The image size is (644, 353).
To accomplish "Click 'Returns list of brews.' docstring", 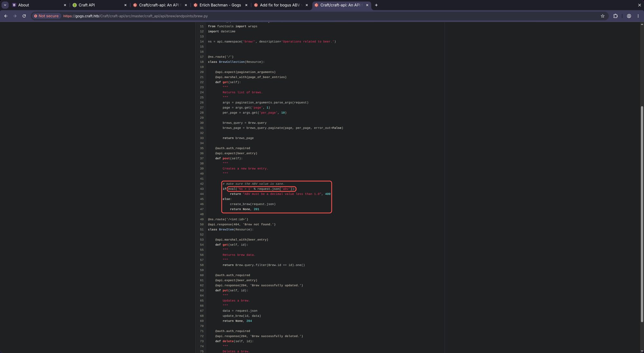I will pos(242,92).
